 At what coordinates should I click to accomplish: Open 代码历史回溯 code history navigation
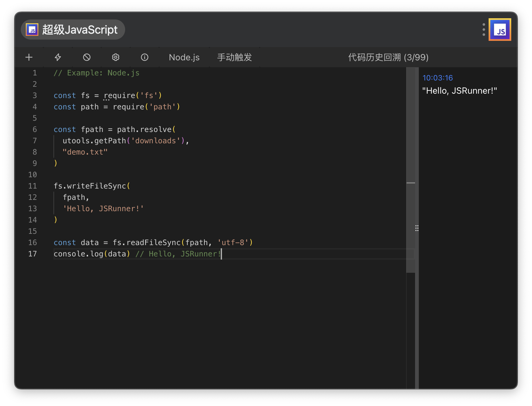pos(375,57)
